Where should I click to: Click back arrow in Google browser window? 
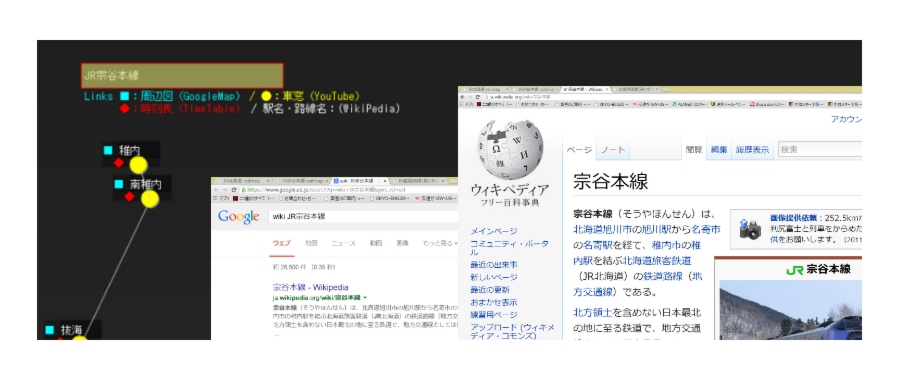[216, 189]
